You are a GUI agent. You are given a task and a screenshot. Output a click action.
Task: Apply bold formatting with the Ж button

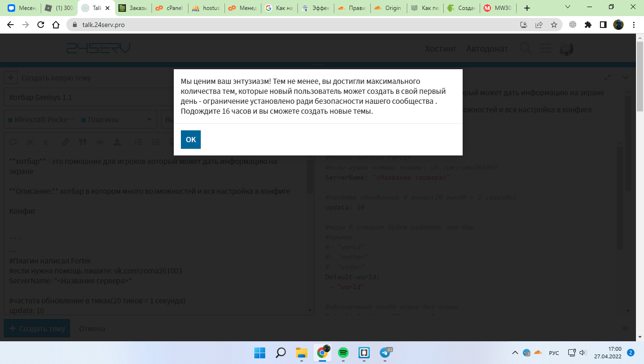click(x=30, y=142)
